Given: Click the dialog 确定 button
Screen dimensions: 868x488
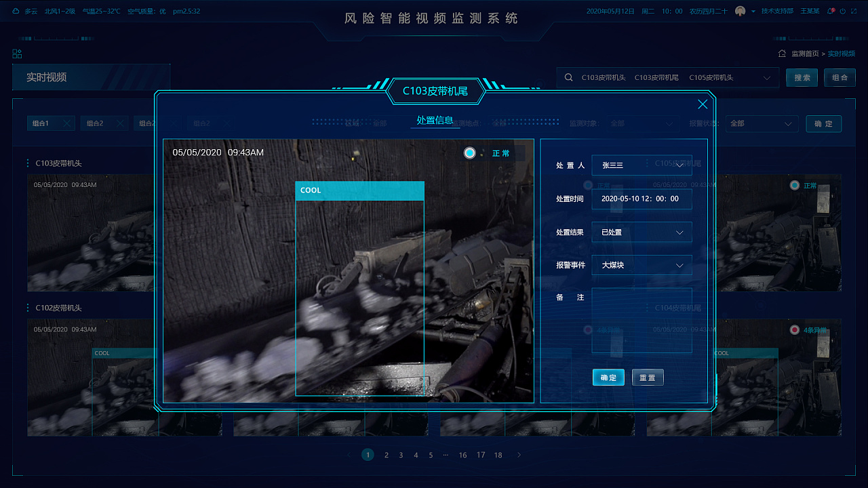Looking at the screenshot, I should click(608, 378).
